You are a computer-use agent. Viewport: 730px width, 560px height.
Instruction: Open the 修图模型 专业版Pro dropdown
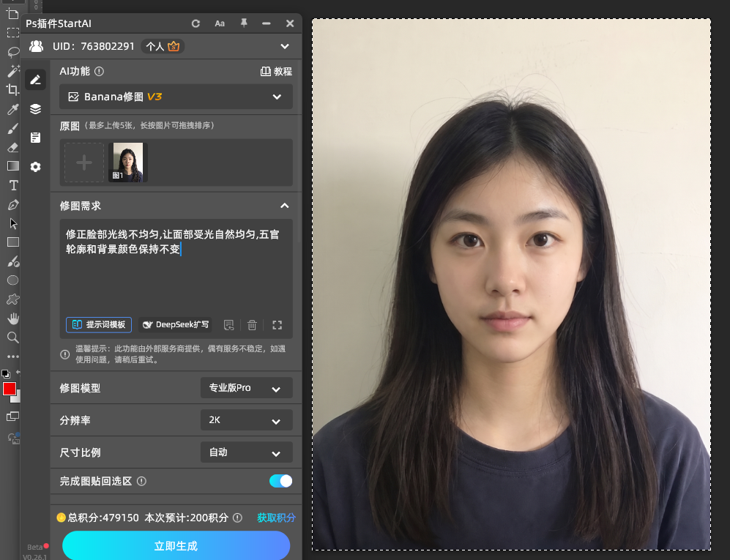(246, 388)
